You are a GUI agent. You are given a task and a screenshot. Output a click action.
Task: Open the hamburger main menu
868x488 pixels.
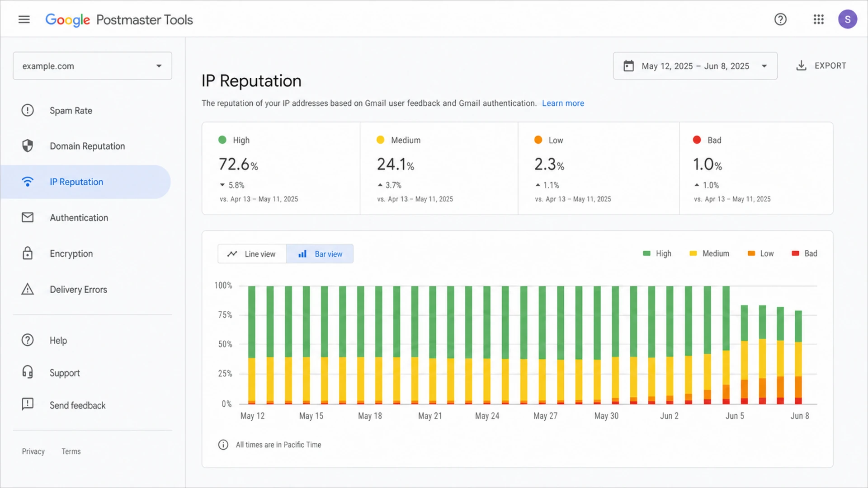coord(24,19)
